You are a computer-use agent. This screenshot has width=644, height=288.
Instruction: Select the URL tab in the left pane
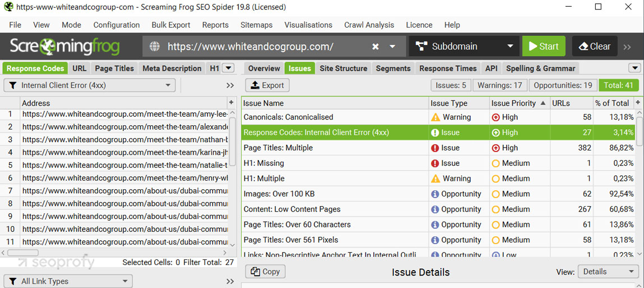(79, 68)
